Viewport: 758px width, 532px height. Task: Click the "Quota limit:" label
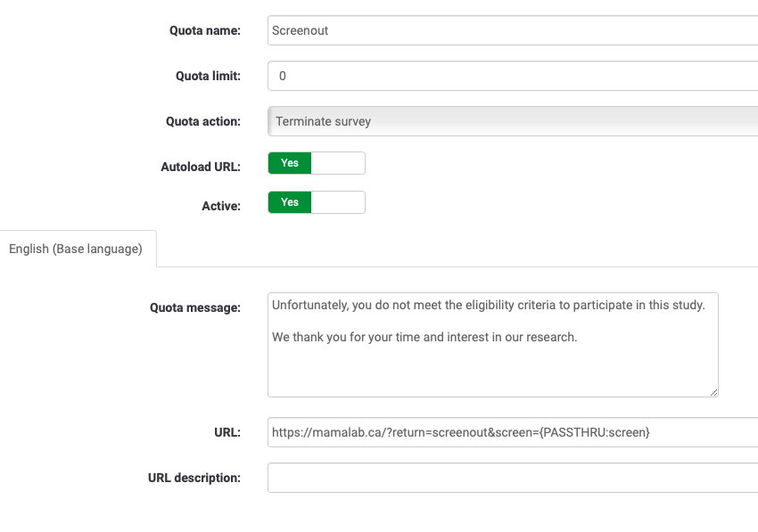click(208, 76)
